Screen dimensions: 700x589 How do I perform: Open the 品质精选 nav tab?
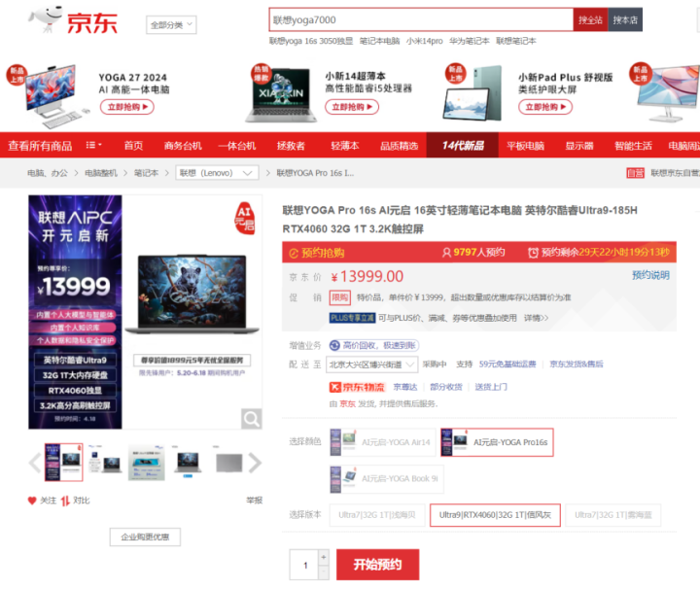(x=400, y=146)
